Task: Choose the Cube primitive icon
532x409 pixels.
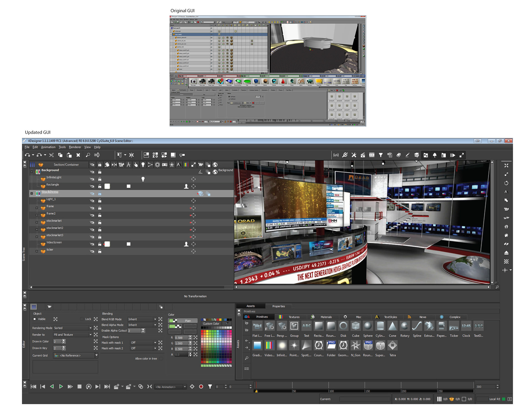Action: coord(355,326)
